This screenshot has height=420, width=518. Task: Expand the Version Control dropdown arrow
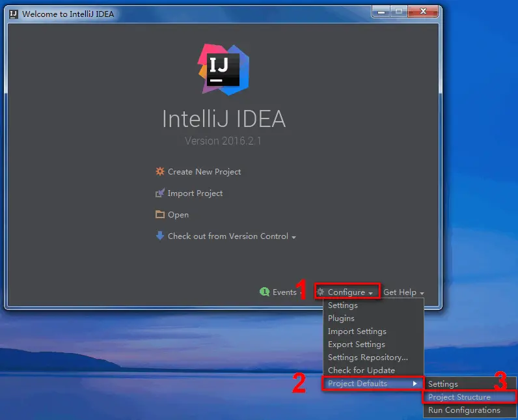(293, 237)
